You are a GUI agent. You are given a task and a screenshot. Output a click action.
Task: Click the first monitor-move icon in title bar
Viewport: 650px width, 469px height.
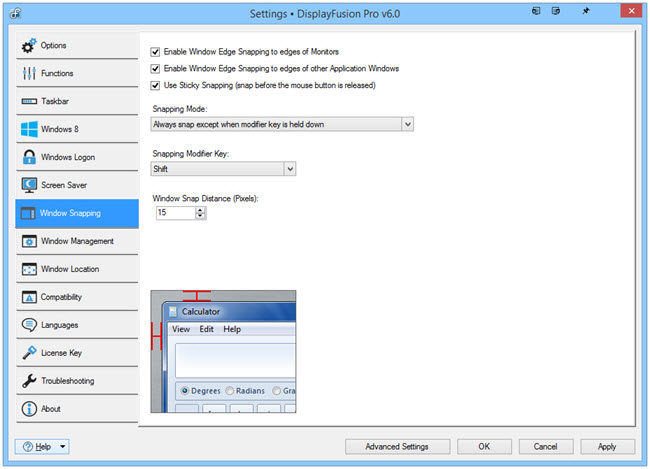click(536, 11)
